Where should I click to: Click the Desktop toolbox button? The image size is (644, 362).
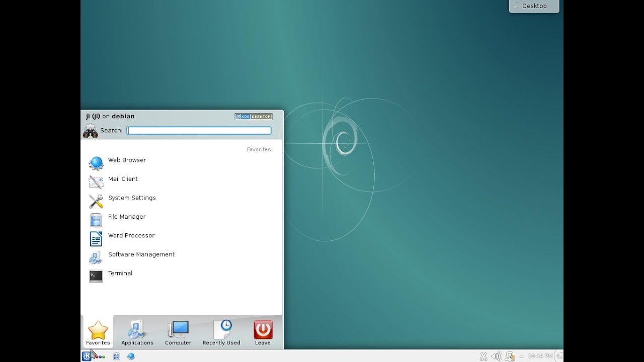[x=534, y=6]
